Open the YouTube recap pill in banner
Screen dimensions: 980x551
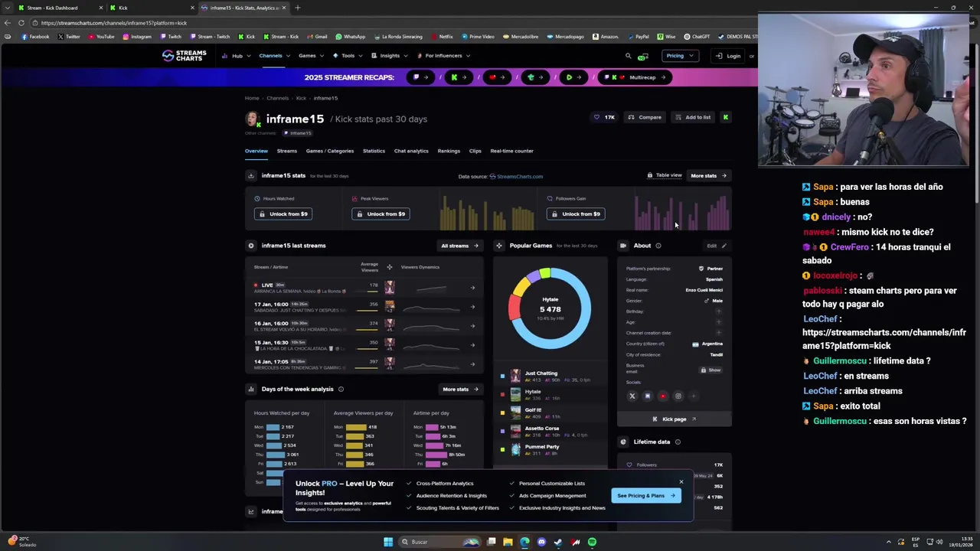tap(498, 77)
